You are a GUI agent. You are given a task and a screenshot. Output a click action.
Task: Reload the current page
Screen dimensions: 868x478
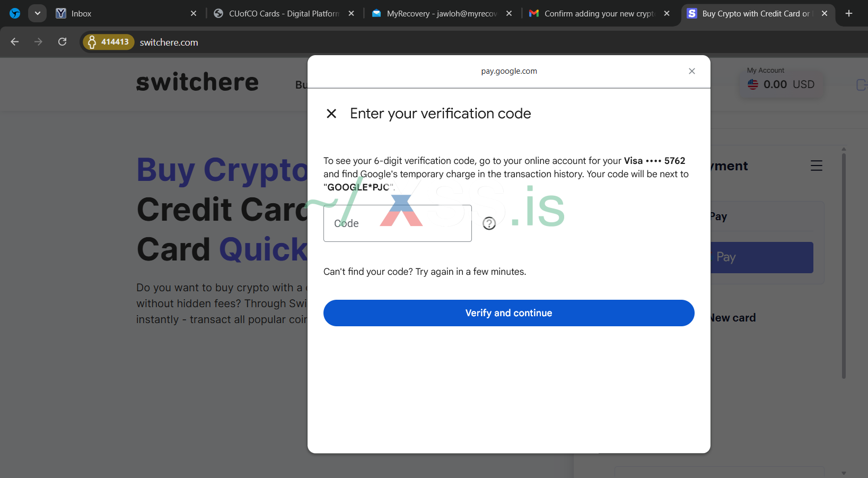(62, 42)
